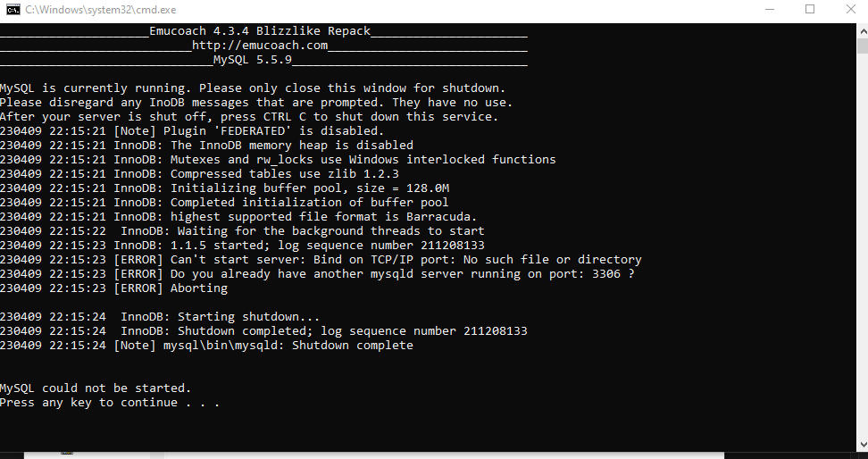Click the http://emucoach.com address text
Viewport: 868px width, 459px height.
(x=260, y=46)
